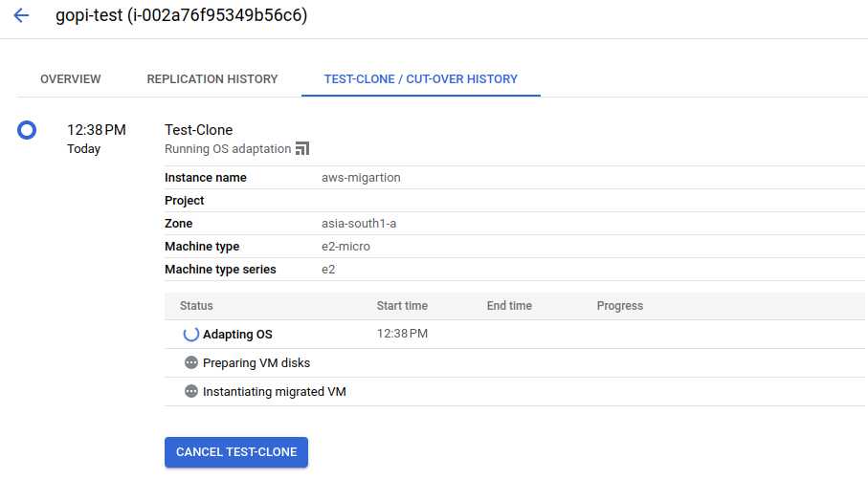Click the zone value asia-south1-a
The width and height of the screenshot is (868, 501).
click(x=359, y=224)
